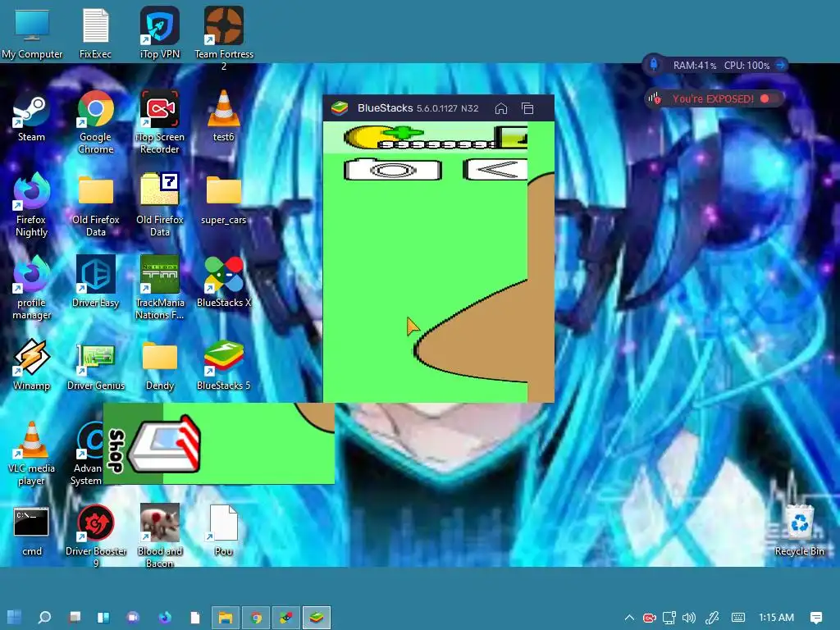
Task: Click BlueStacks recent apps icon
Action: tap(527, 108)
